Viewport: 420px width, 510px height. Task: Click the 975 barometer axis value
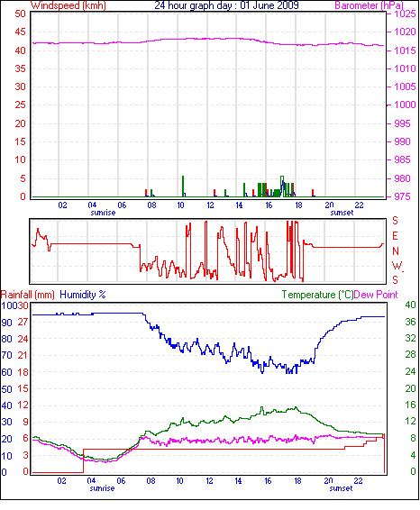click(403, 196)
